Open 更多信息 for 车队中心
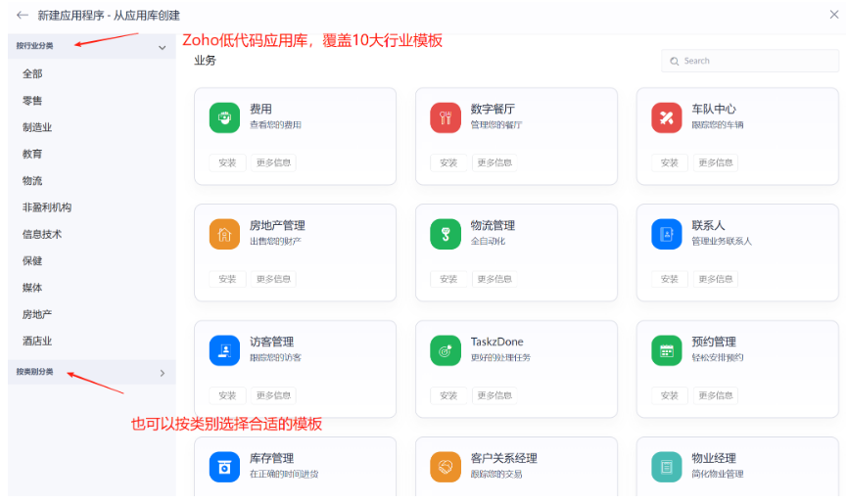Screen dimensions: 847x504 click(x=716, y=162)
